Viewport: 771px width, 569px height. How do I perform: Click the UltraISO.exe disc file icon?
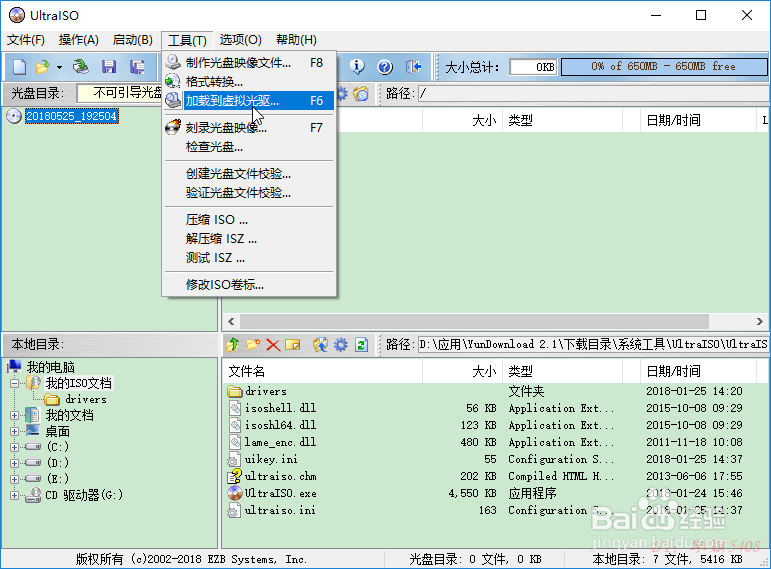pos(235,493)
